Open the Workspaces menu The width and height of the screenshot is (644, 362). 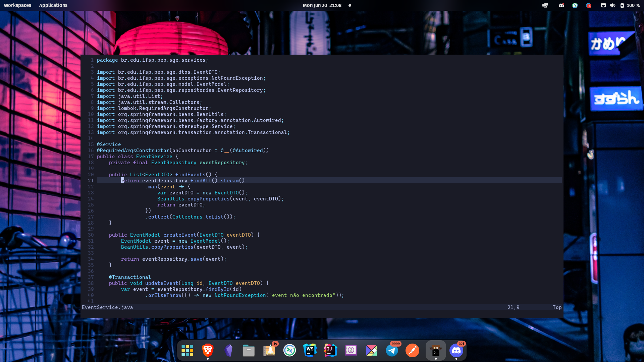pyautogui.click(x=17, y=5)
